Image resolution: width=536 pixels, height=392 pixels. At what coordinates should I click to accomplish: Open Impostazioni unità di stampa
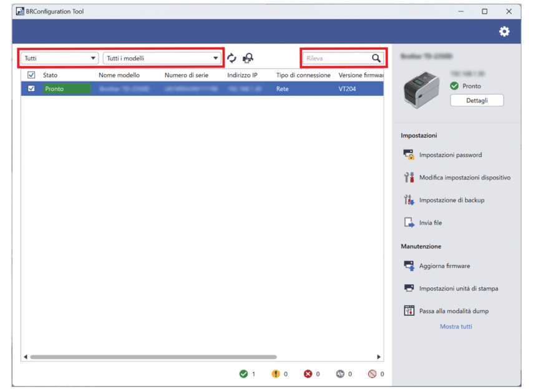[459, 288]
